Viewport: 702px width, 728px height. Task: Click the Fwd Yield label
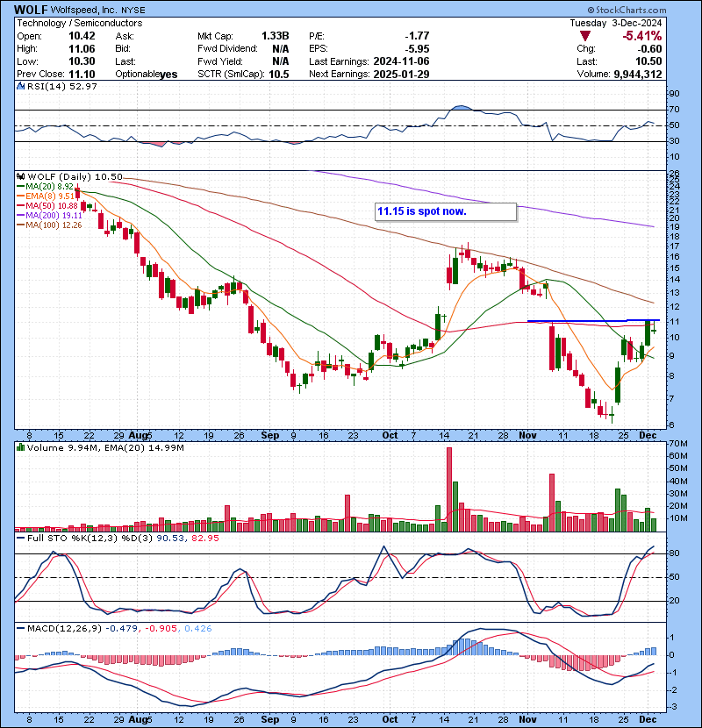coord(220,61)
